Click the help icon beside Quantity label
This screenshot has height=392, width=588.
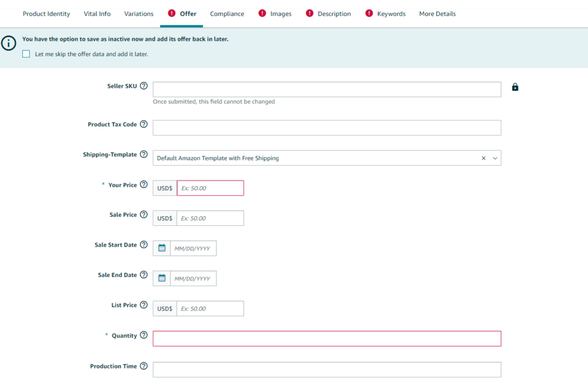tap(144, 335)
